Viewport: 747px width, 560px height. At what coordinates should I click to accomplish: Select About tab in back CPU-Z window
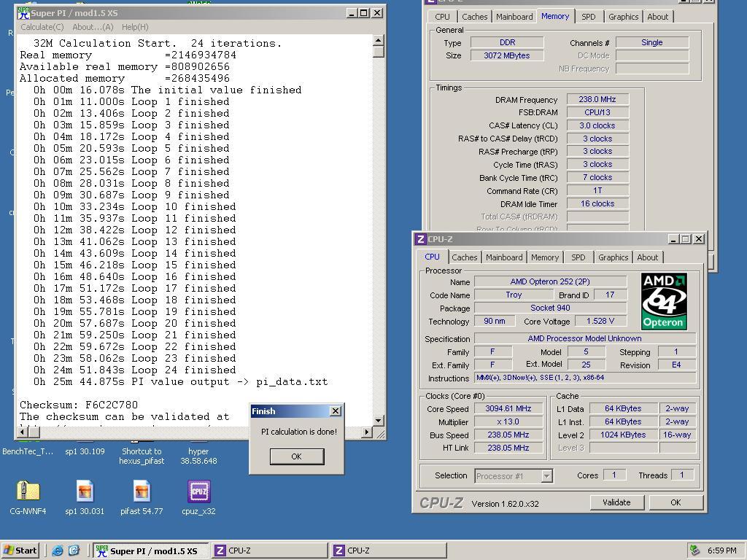point(658,17)
